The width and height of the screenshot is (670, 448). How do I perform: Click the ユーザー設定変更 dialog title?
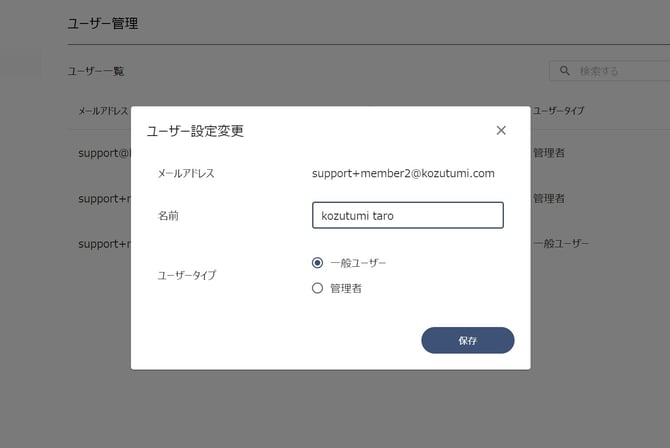[x=195, y=131]
